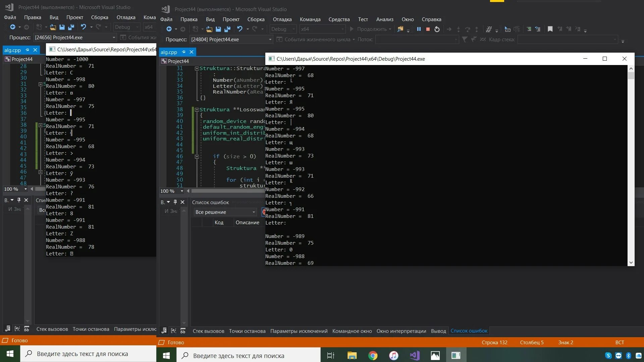Screen dimensions: 644x362
Task: Open Отладка menu in right window
Action: (282, 19)
